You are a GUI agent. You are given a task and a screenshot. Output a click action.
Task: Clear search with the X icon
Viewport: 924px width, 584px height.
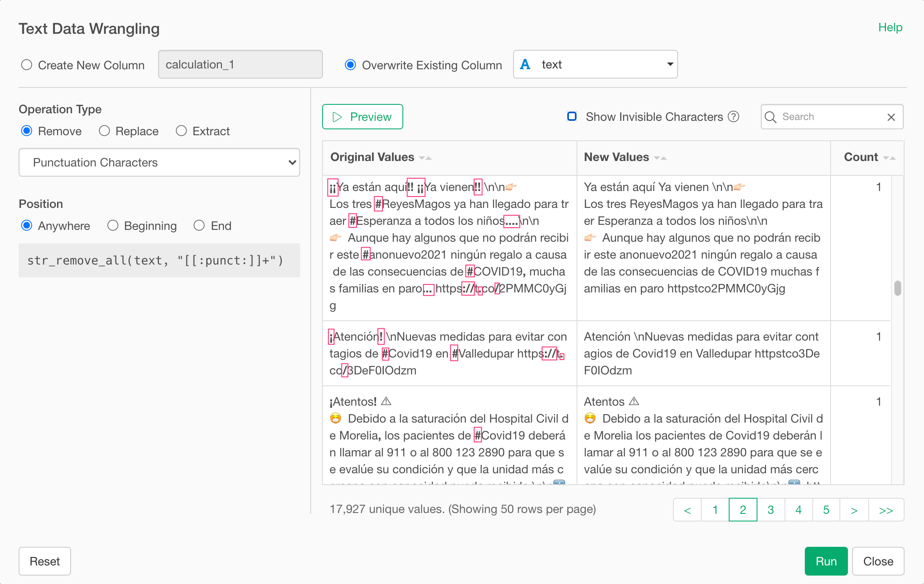point(891,117)
